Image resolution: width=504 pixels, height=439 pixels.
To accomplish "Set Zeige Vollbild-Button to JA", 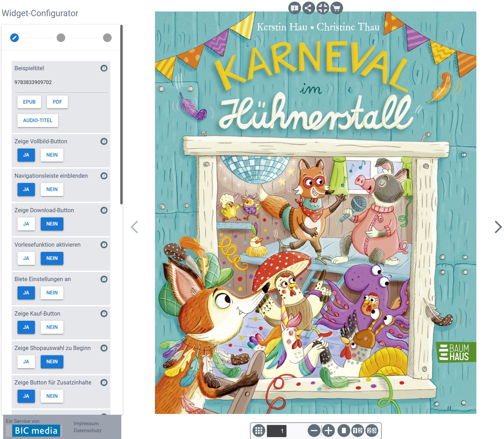I will point(26,155).
